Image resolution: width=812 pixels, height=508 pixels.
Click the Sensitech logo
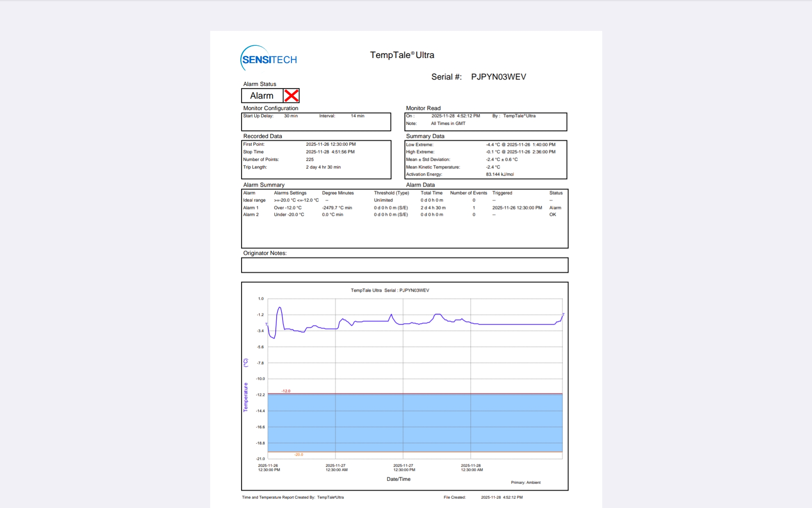pyautogui.click(x=269, y=59)
